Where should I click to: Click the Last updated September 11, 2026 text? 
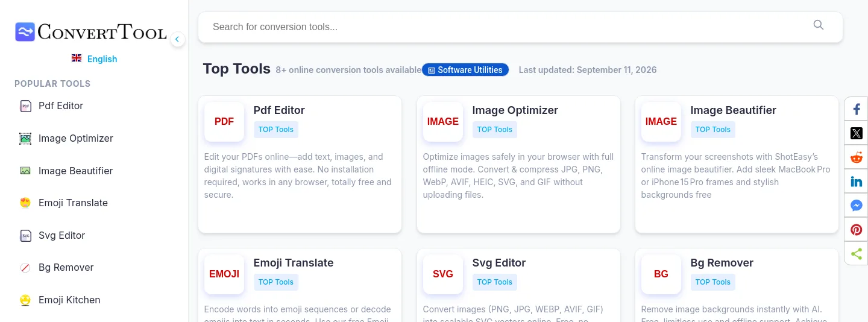[x=588, y=70]
